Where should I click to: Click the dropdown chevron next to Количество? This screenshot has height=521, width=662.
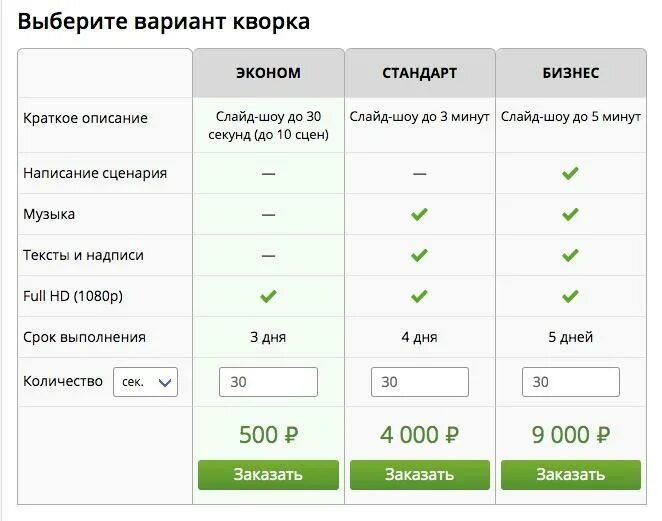click(165, 383)
